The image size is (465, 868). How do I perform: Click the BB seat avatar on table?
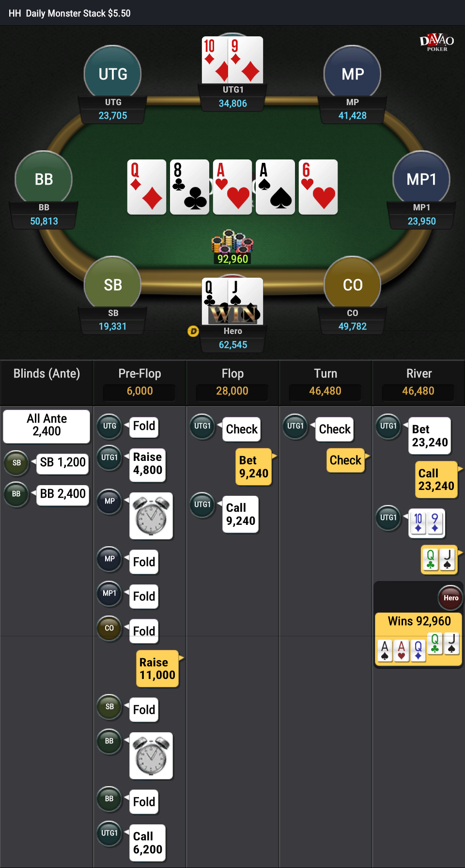pos(44,179)
